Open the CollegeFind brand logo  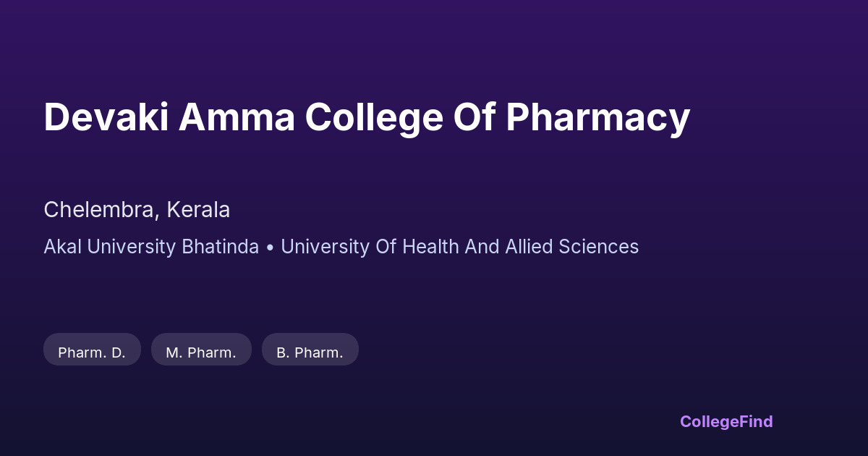[x=726, y=421]
